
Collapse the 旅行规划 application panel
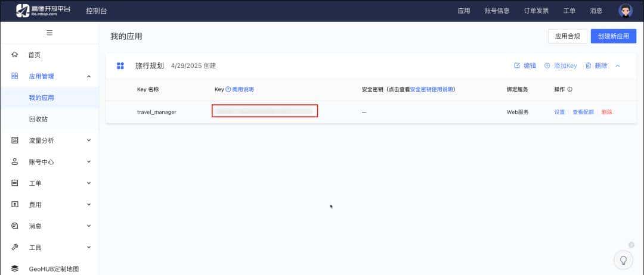point(618,65)
